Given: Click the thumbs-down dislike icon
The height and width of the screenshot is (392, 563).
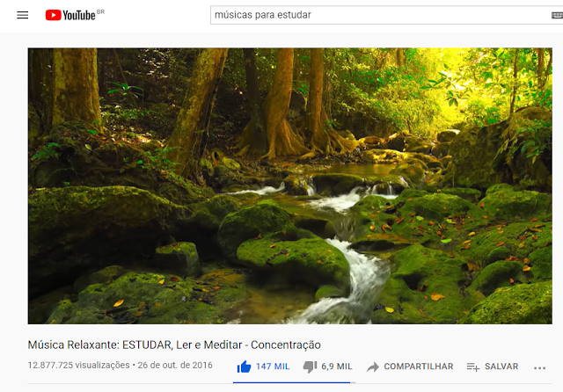Looking at the screenshot, I should (x=310, y=367).
